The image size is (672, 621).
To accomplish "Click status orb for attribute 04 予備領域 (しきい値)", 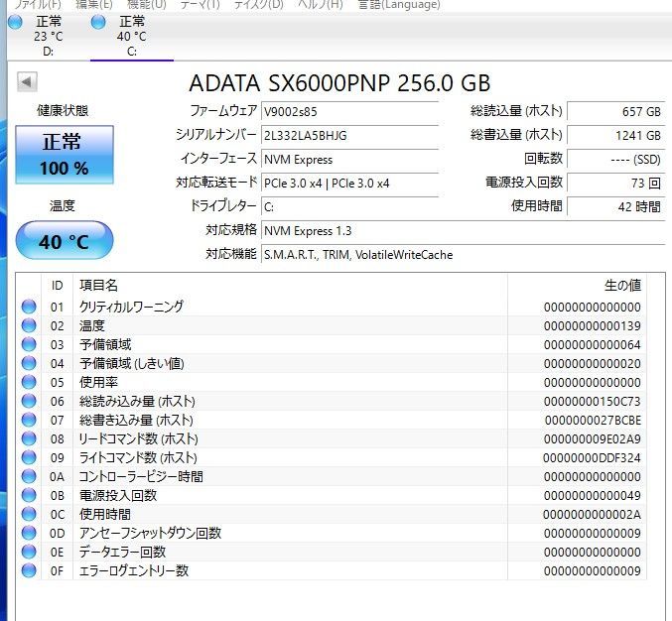I will coord(29,363).
